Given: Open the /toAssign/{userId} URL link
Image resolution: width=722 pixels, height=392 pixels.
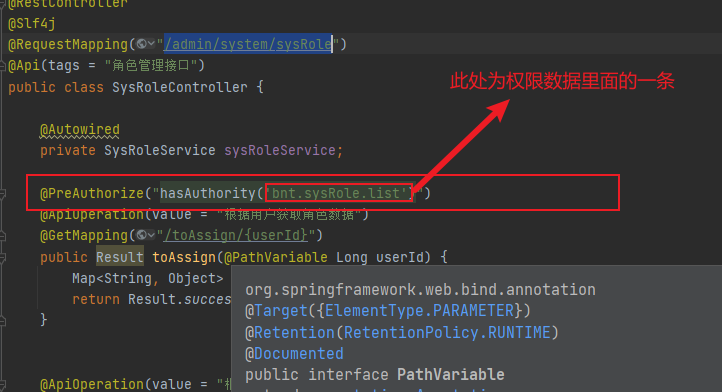Looking at the screenshot, I should point(236,235).
